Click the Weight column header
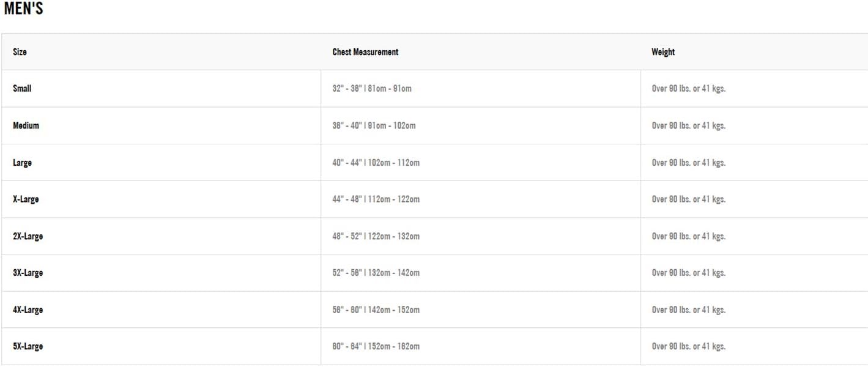Viewport: 868px width, 367px height. coord(663,52)
